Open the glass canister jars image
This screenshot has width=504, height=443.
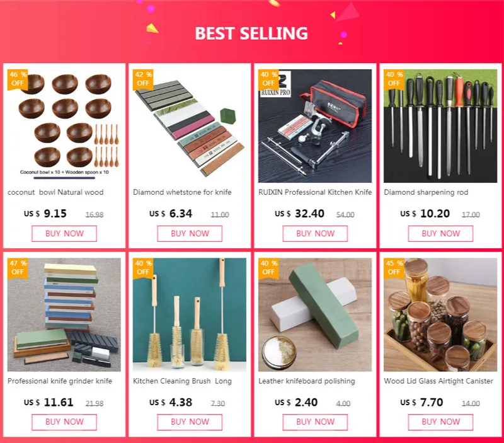440,314
